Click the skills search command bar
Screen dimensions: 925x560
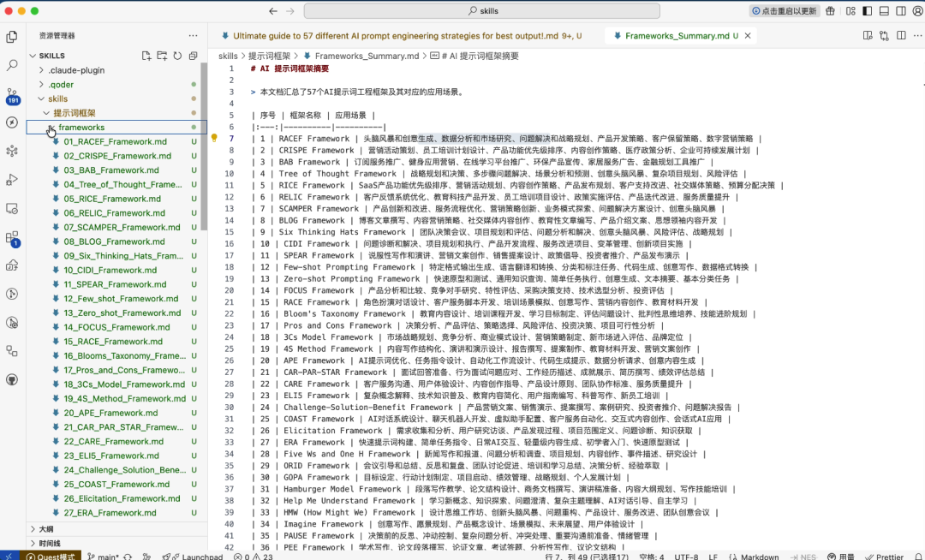click(x=482, y=10)
